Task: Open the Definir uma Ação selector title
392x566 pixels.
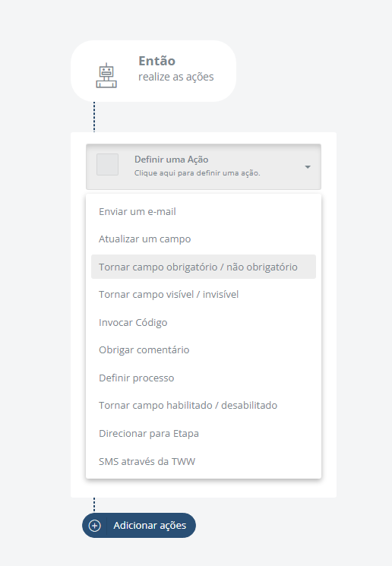Action: point(171,160)
